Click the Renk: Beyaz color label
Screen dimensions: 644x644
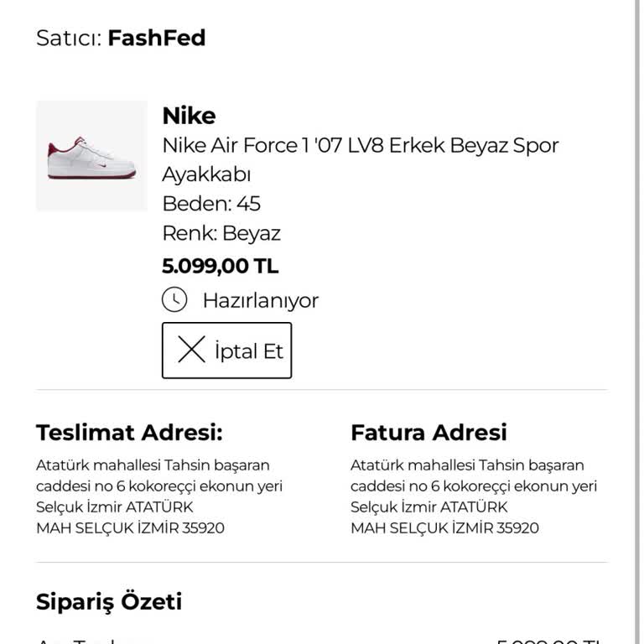(x=221, y=233)
